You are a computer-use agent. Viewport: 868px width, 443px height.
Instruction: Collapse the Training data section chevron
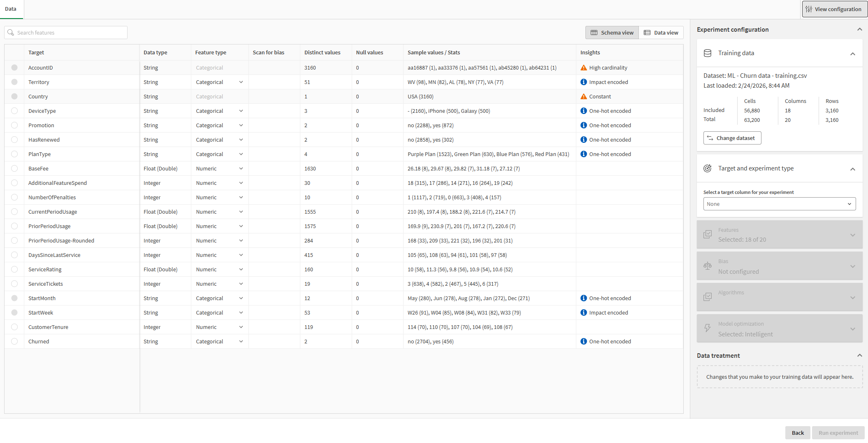[x=852, y=53]
